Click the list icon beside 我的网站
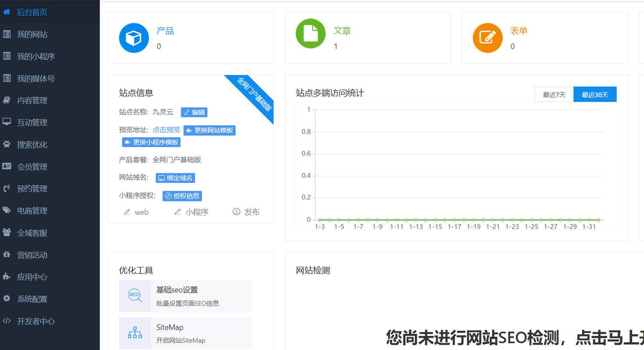This screenshot has height=350, width=644. pyautogui.click(x=7, y=34)
